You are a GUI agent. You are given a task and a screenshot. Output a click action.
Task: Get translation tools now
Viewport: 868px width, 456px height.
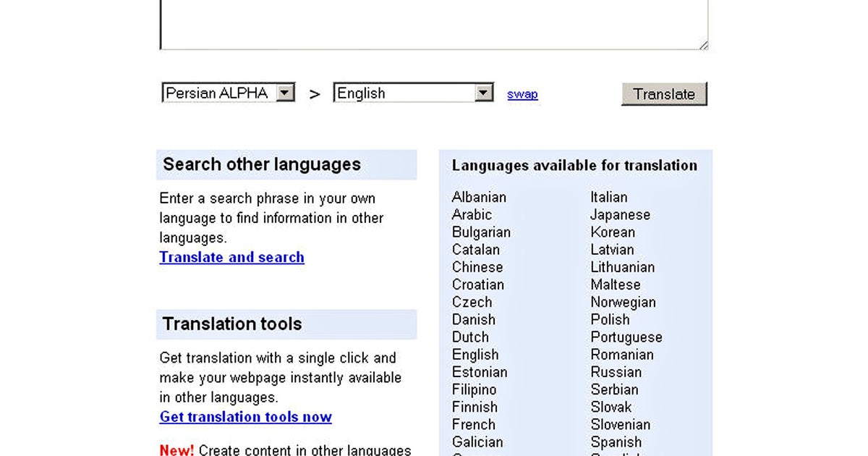245,417
